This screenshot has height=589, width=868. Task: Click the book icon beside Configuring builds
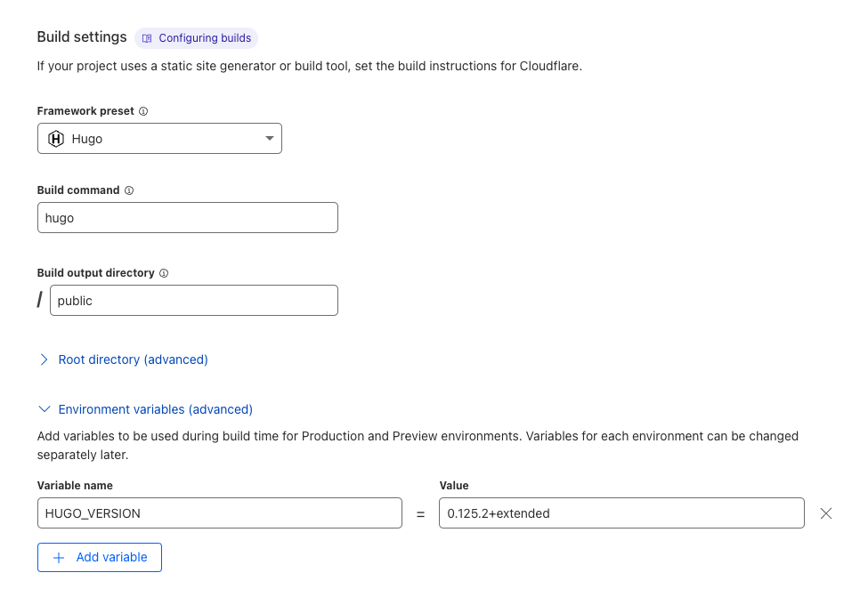tap(147, 38)
